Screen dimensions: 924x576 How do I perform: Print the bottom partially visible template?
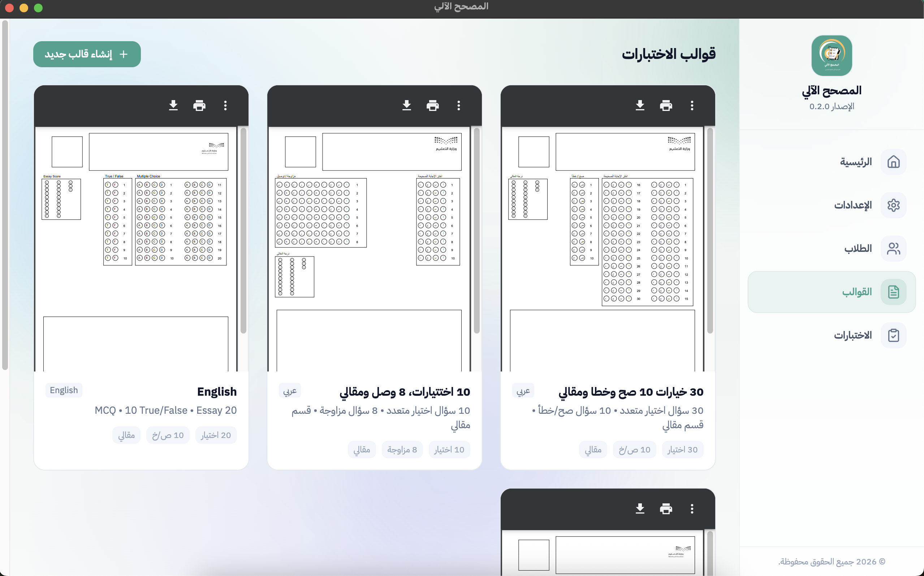[666, 508]
